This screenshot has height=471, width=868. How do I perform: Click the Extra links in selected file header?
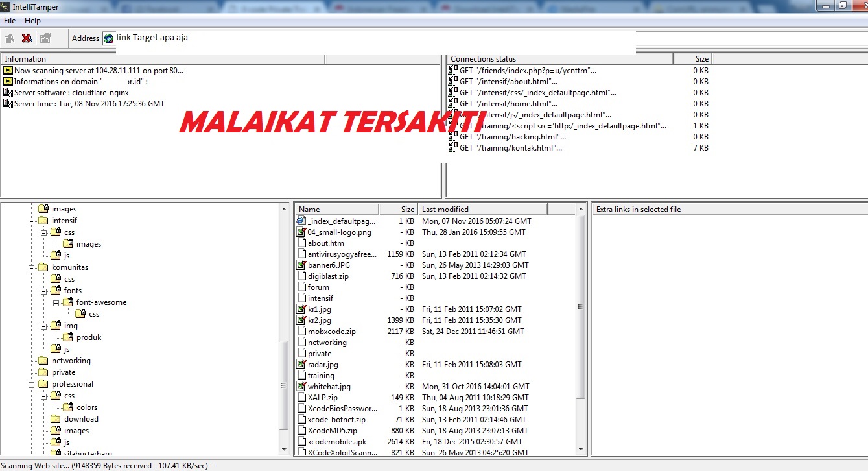(x=730, y=209)
